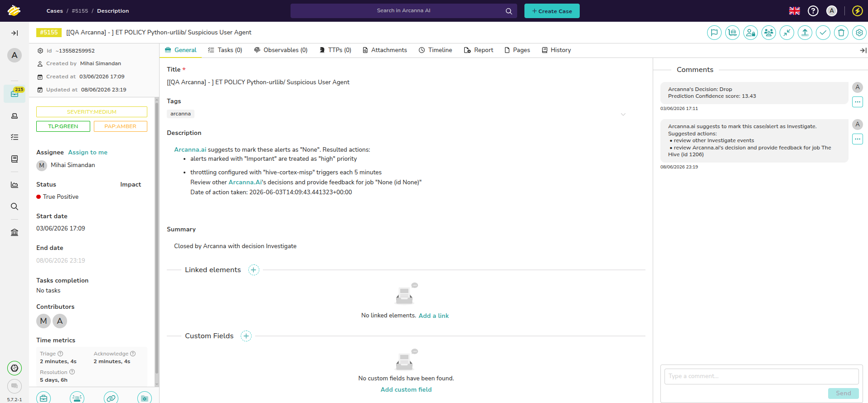Screen dimensions: 868x403
Task: Open help question mark icon
Action: (813, 11)
